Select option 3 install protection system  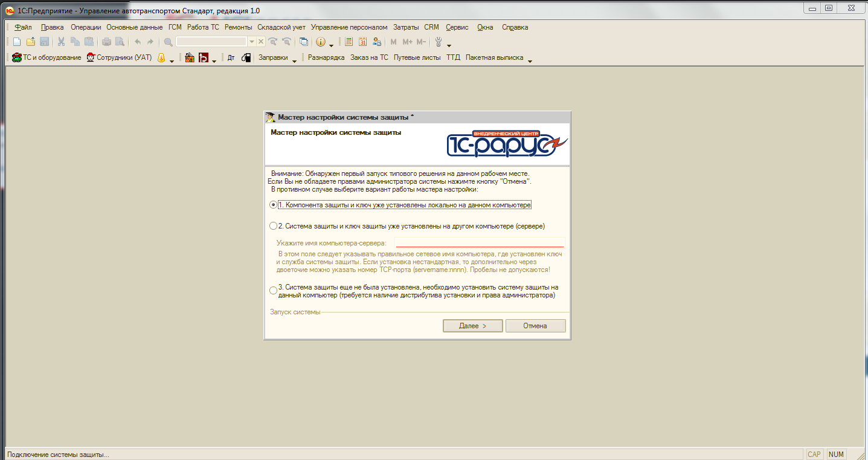coord(274,291)
